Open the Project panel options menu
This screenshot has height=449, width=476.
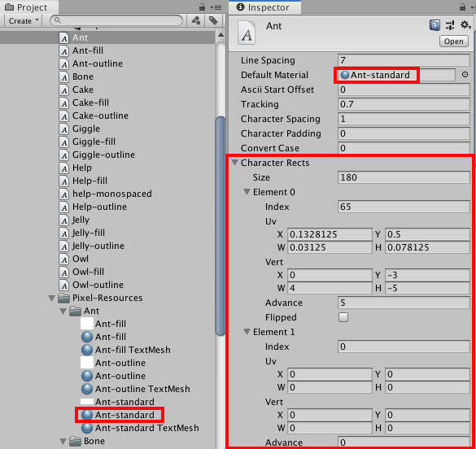pos(216,7)
